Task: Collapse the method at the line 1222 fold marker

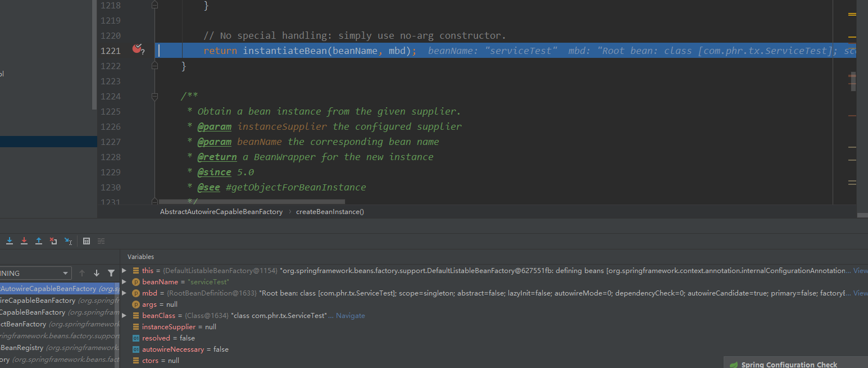Action: [155, 66]
